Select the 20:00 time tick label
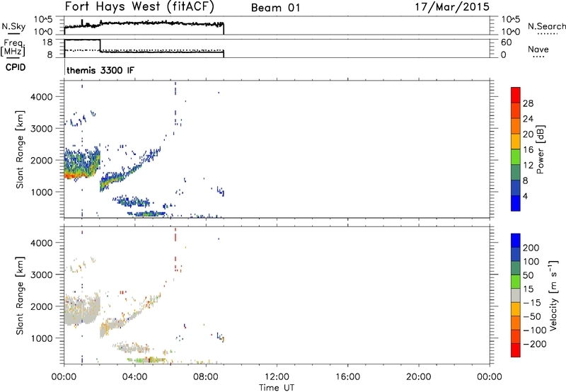 point(418,376)
